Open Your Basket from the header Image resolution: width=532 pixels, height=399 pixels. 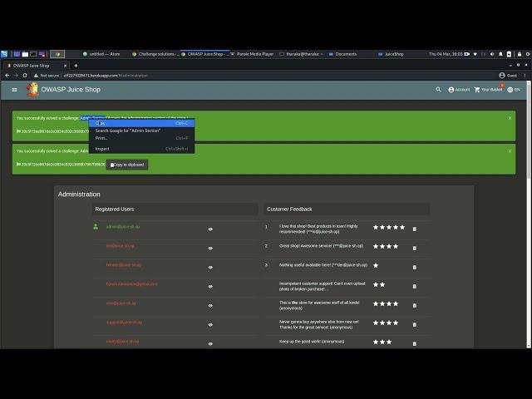click(x=489, y=90)
